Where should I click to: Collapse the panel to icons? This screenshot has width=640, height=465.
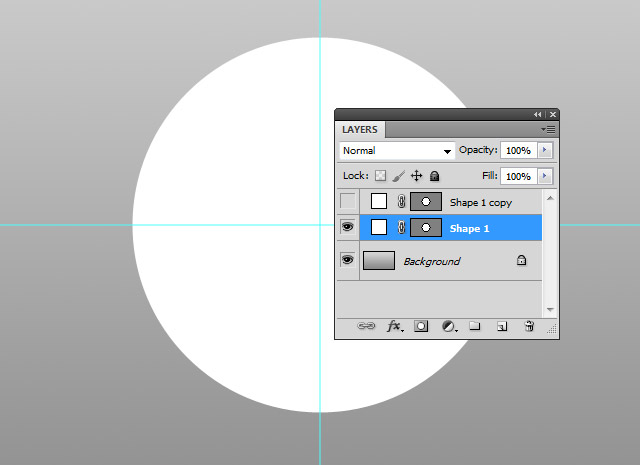[x=538, y=115]
